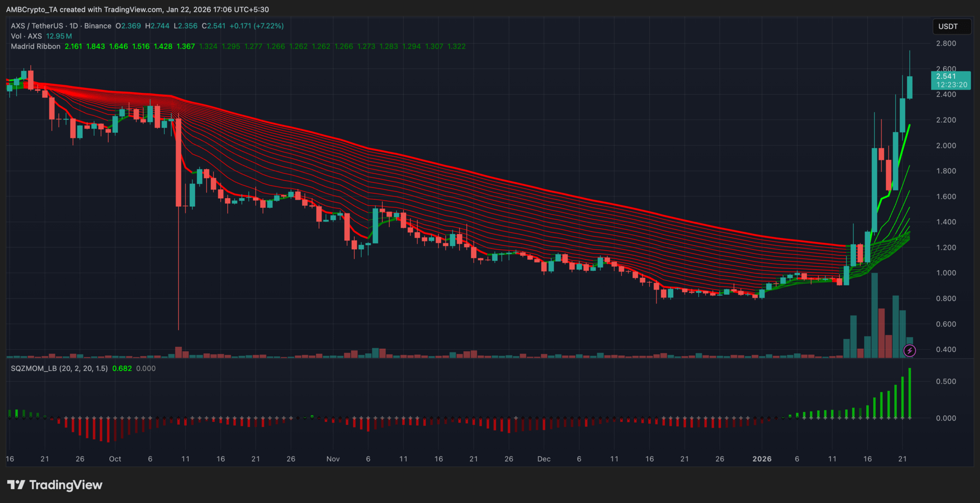Click Madrid Ribbon value 1.277
980x503 pixels.
[253, 46]
